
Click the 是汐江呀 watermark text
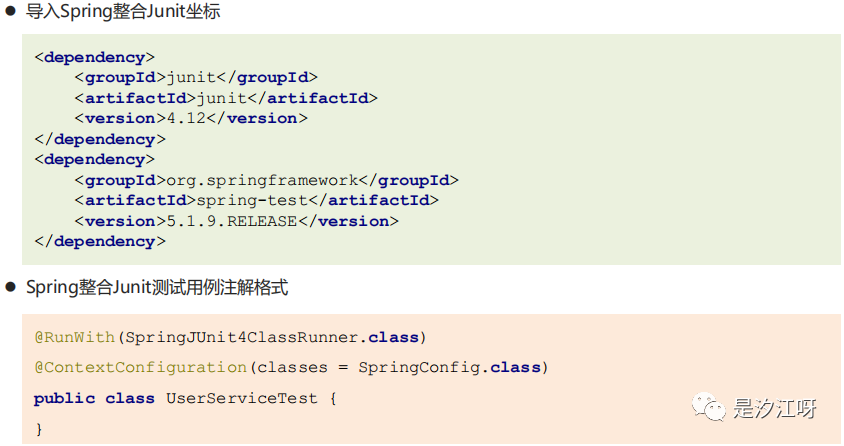pyautogui.click(x=774, y=408)
